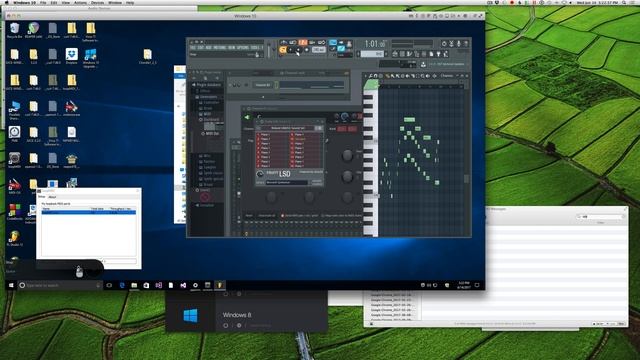The height and width of the screenshot is (360, 640).
Task: Click the top-right large knob in MIDI Out plugin
Action: point(347,155)
